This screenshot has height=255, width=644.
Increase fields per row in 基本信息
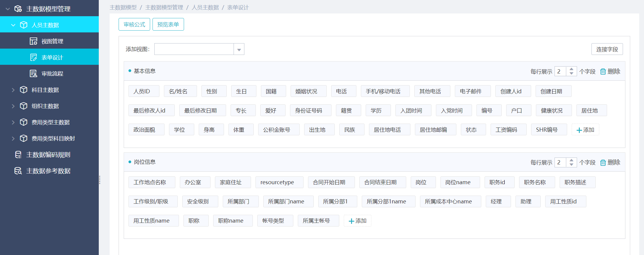coord(571,69)
